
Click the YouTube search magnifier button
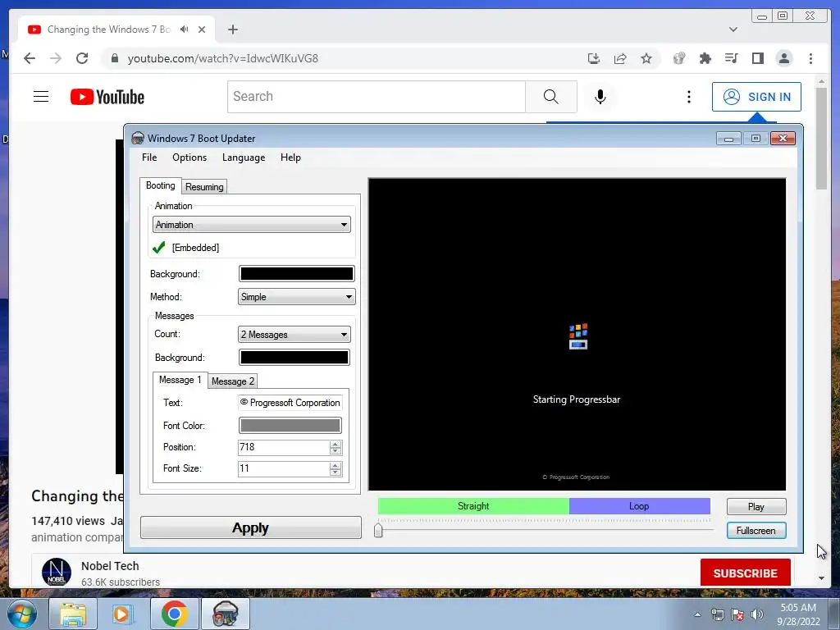tap(550, 97)
